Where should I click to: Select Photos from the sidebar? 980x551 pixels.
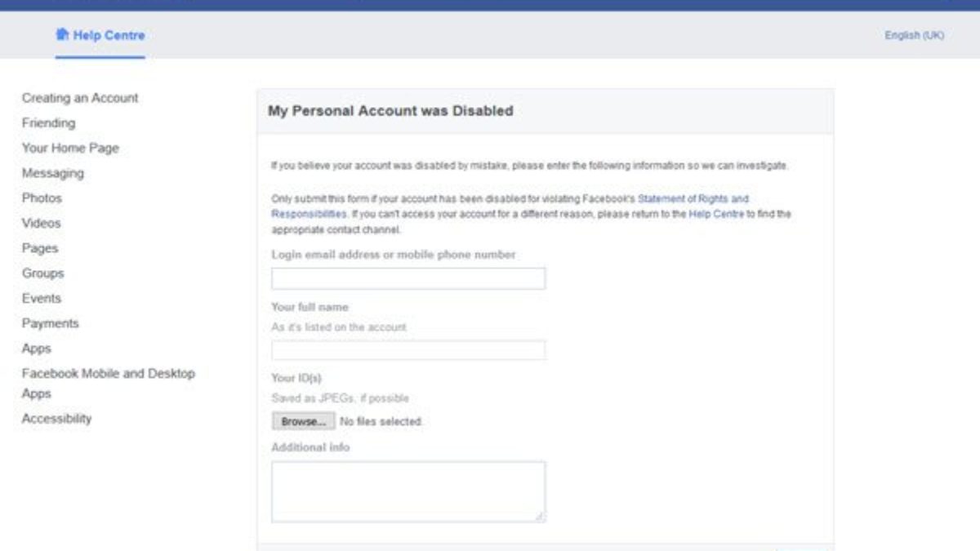[42, 198]
